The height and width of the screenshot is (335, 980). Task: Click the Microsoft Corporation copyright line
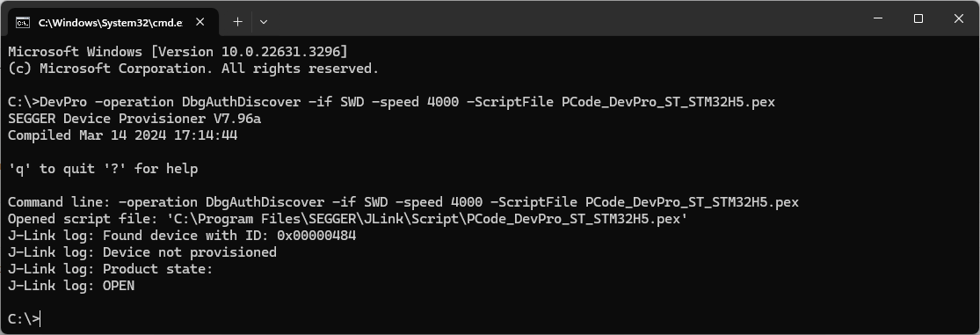point(193,68)
